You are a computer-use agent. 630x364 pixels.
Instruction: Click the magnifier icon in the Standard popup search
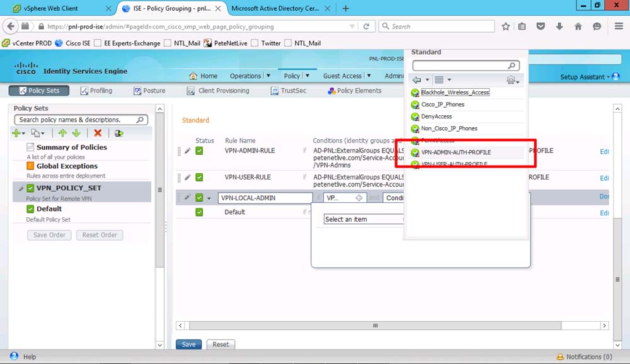tap(512, 65)
